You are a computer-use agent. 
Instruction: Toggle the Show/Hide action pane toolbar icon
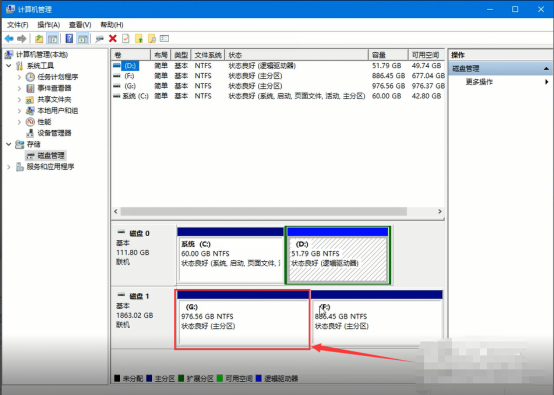83,39
